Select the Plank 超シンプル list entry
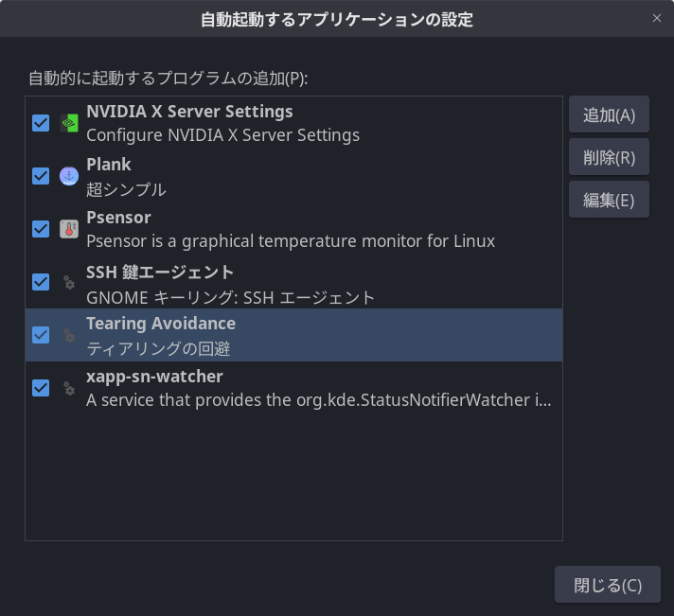Screen dimensions: 674x616 (x=294, y=176)
